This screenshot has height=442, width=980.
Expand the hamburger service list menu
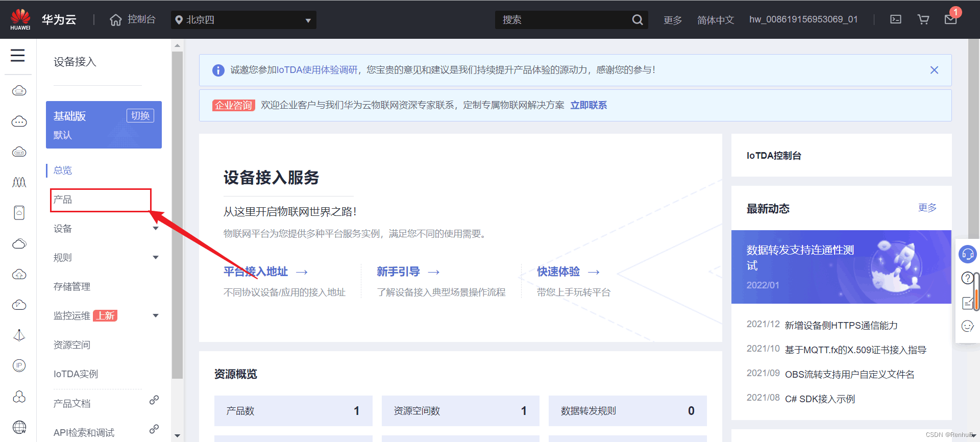point(18,55)
